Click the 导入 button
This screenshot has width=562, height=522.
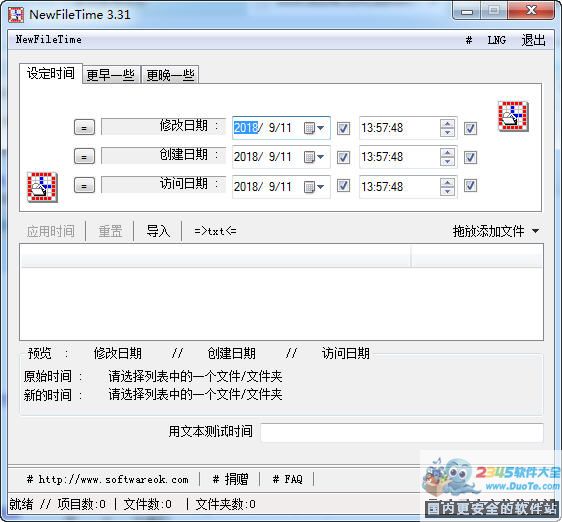[158, 231]
